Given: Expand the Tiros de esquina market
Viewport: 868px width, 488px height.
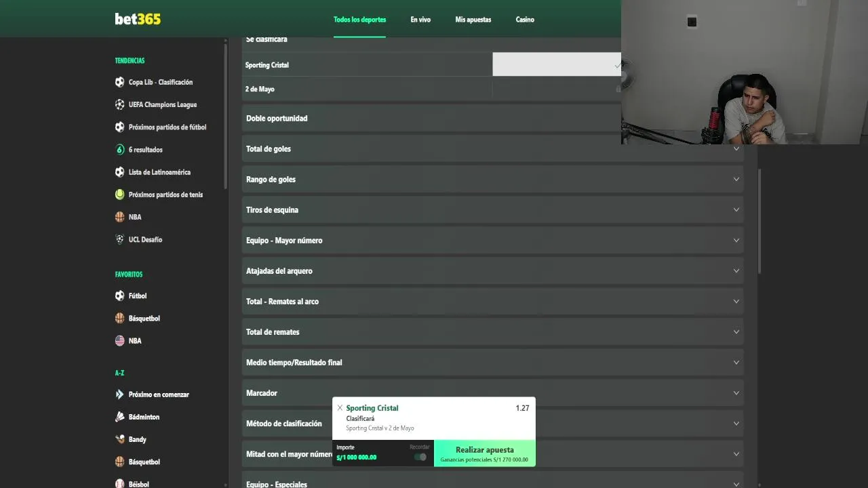Looking at the screenshot, I should pos(492,210).
